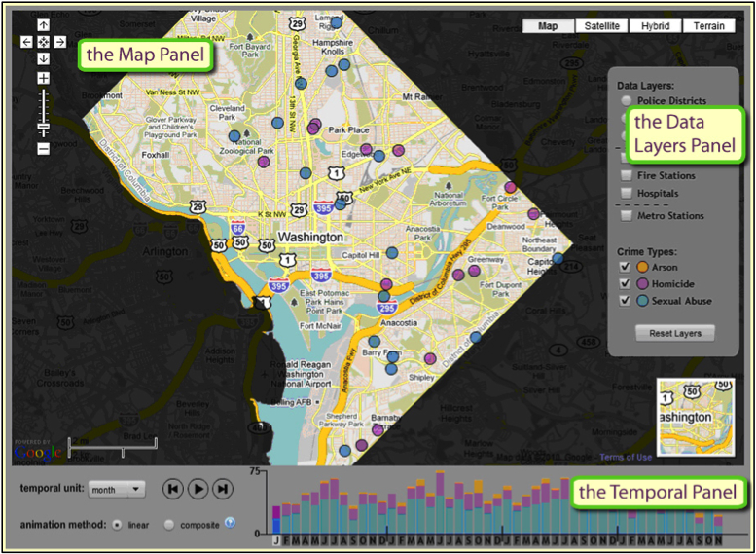Play the temporal animation
Viewport: 756px width, 554px height.
click(x=198, y=489)
